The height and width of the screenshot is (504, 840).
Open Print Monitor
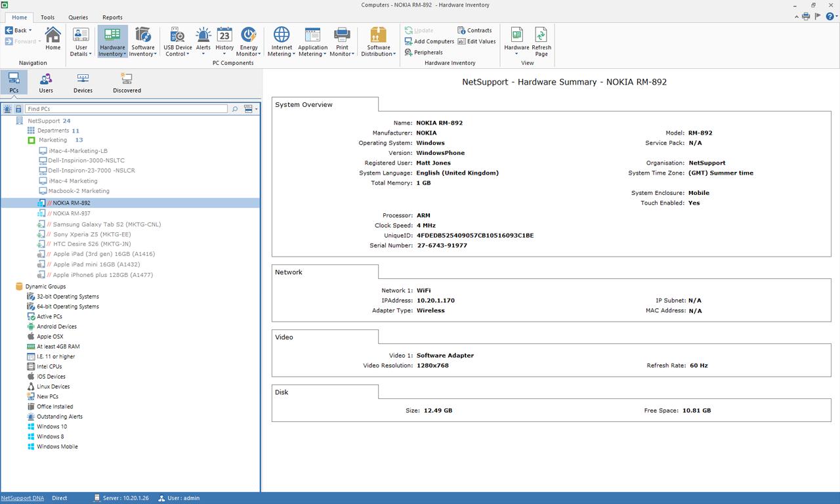(342, 41)
